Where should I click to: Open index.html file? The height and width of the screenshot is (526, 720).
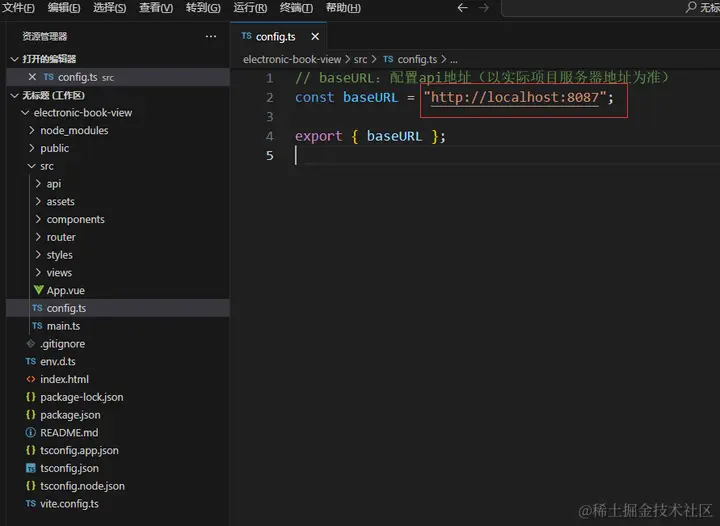pyautogui.click(x=64, y=380)
